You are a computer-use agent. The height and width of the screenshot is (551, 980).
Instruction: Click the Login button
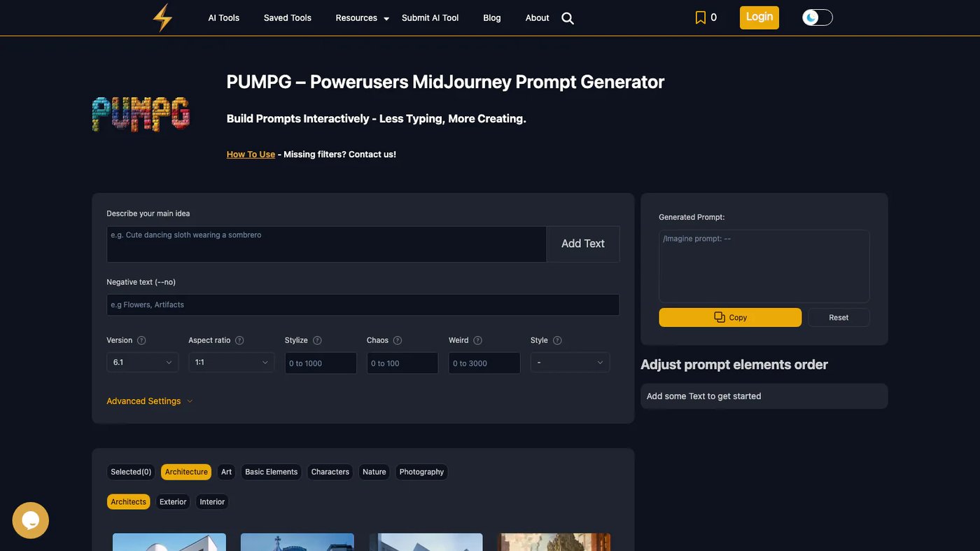pos(759,18)
